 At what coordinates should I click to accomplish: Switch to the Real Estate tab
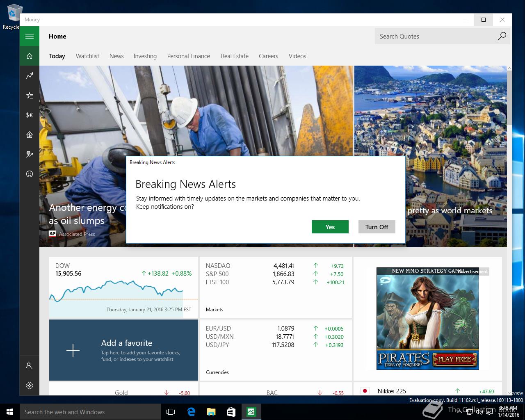pos(235,56)
